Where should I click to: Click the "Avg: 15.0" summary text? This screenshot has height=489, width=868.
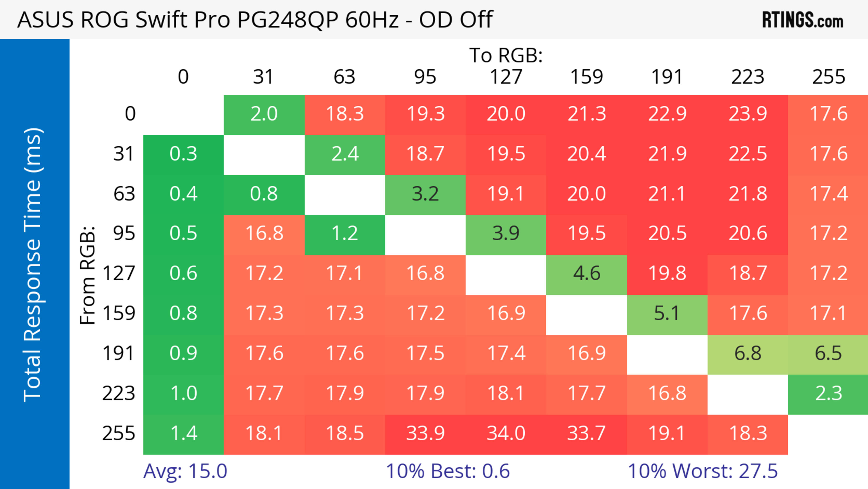tap(185, 471)
